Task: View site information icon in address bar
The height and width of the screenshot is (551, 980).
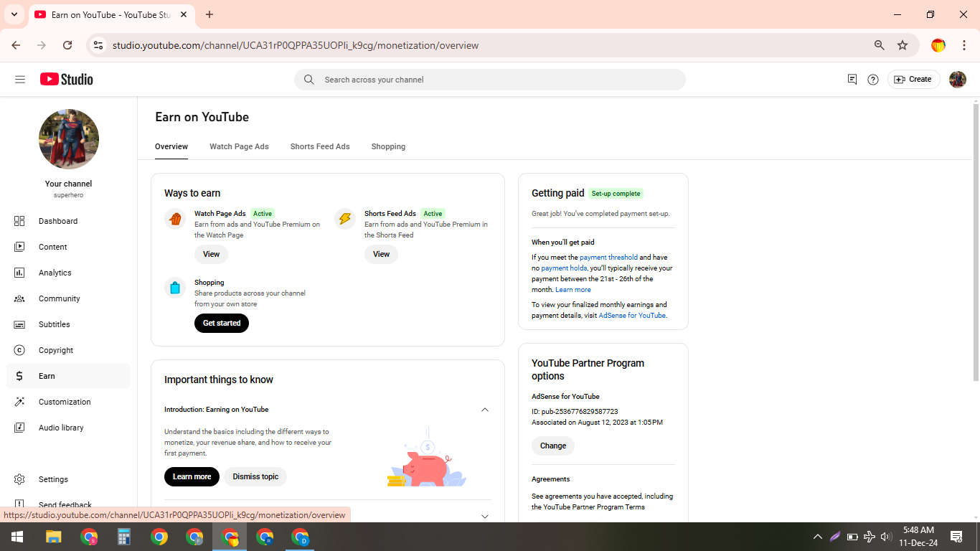Action: (99, 45)
